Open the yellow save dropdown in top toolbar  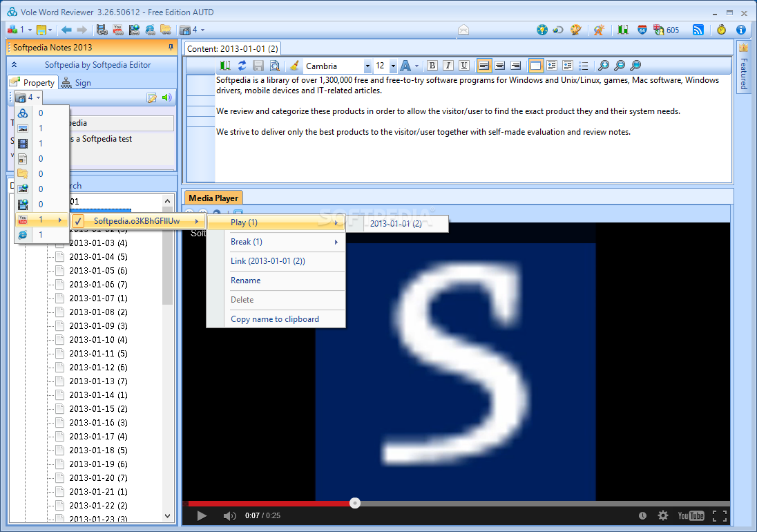click(x=44, y=30)
